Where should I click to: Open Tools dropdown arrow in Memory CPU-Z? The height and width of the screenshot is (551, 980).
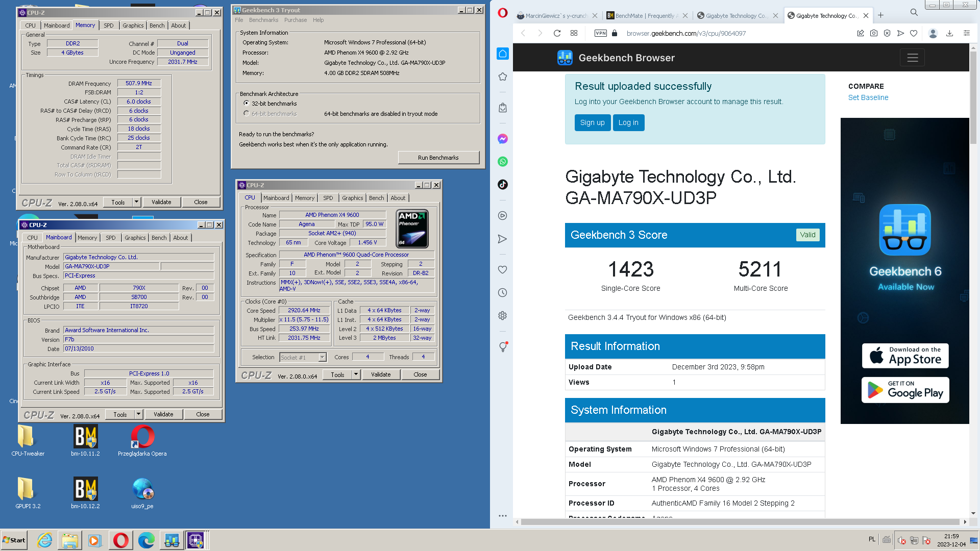136,202
